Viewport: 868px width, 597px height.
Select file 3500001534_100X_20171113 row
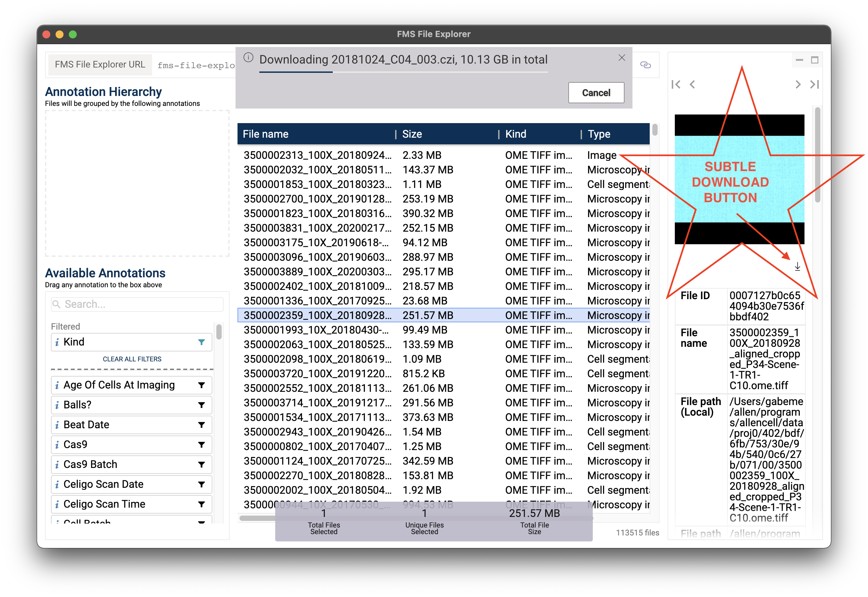click(x=443, y=417)
